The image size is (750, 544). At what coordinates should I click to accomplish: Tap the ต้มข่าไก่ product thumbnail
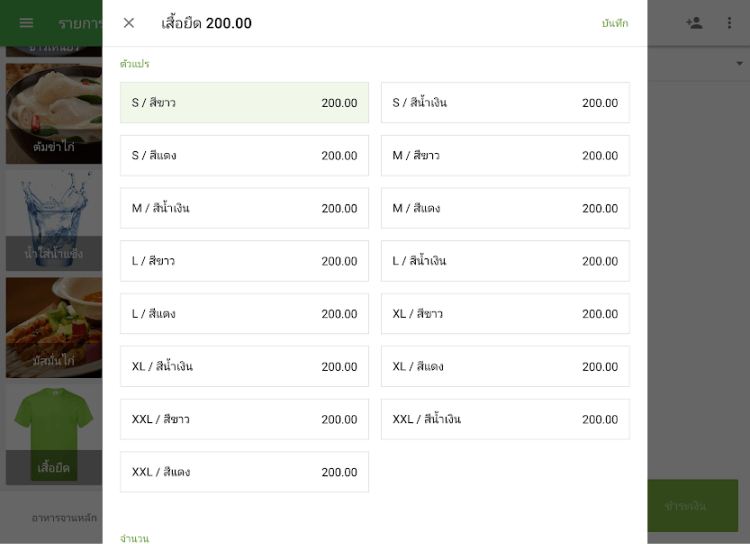click(53, 113)
